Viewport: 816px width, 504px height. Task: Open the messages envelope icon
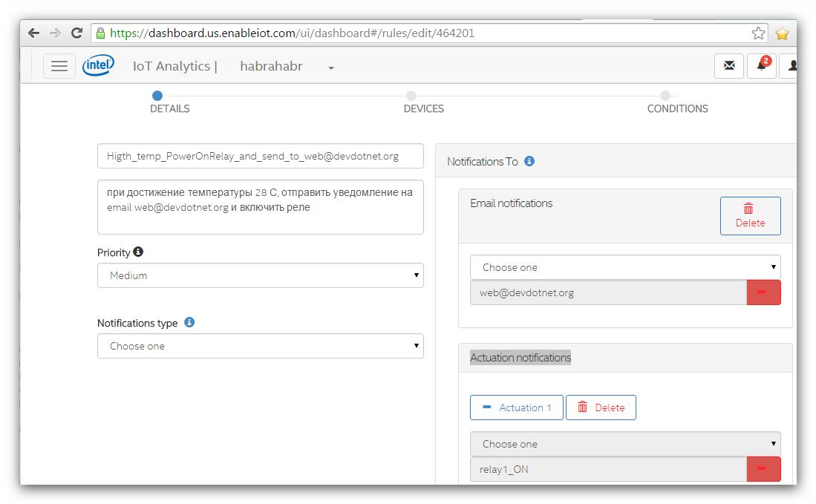(728, 66)
